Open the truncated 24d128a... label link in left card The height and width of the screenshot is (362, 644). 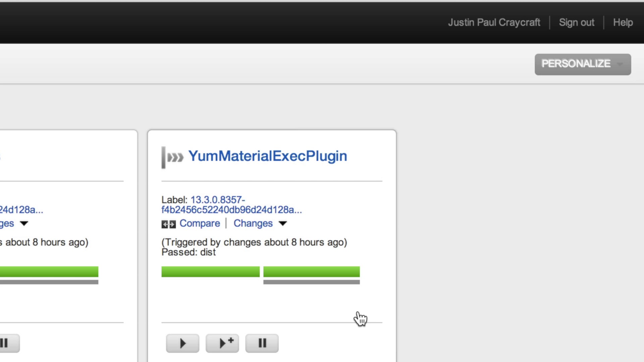click(21, 210)
